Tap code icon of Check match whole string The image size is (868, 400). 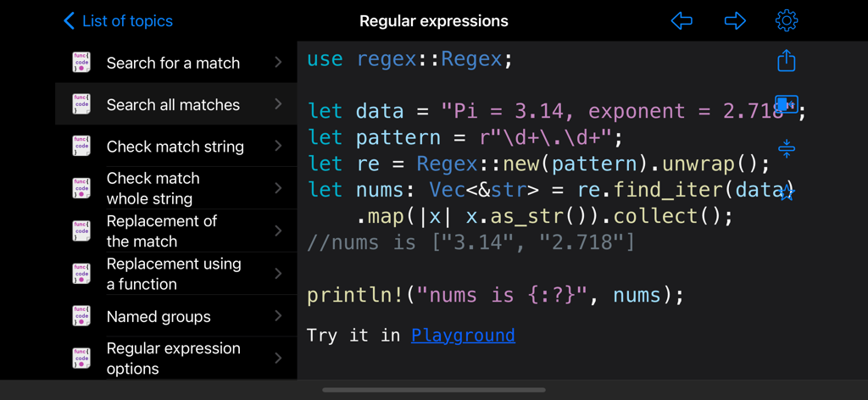click(x=81, y=188)
